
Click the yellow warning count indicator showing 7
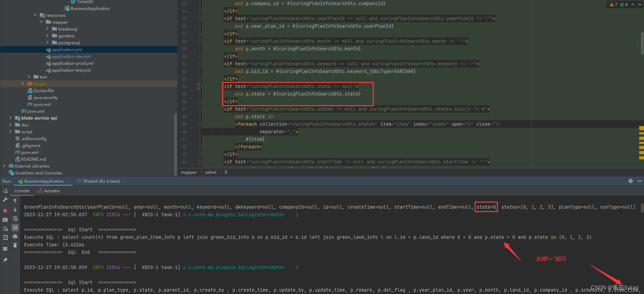pyautogui.click(x=613, y=4)
